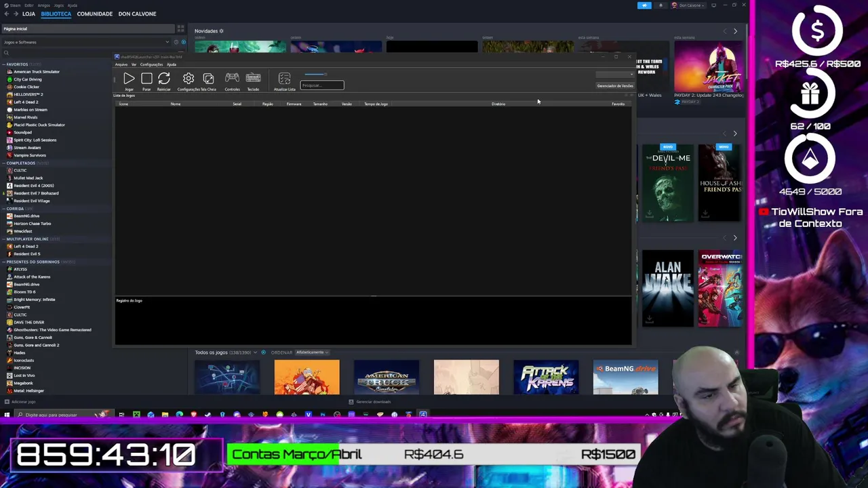Click the recent clock filter icon in Steam sidebar
Viewport: 868px width, 488px height.
pyautogui.click(x=176, y=42)
